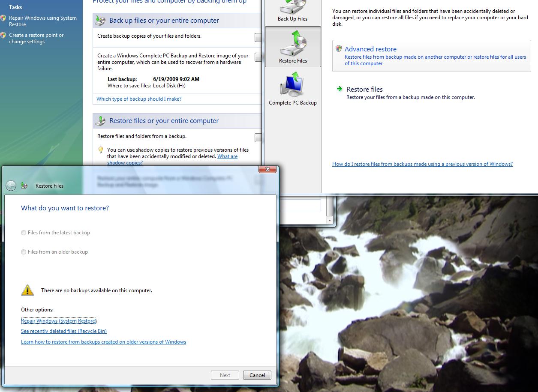Viewport: 538px width, 392px height.
Task: Open Create a restore point or change settings
Action: [36, 39]
